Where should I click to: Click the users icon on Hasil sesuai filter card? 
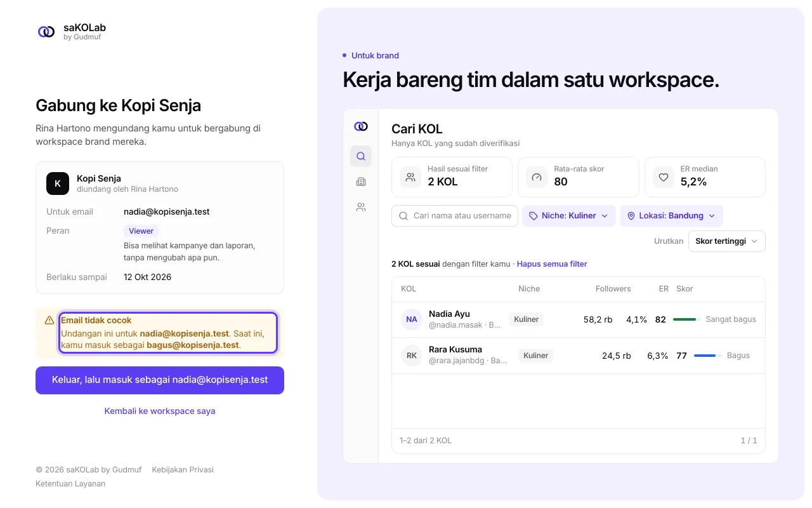tap(410, 177)
